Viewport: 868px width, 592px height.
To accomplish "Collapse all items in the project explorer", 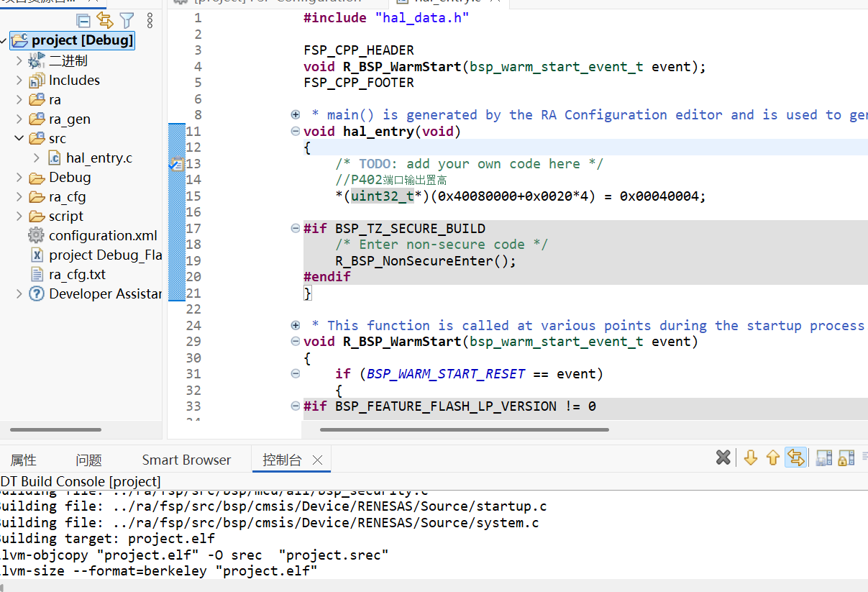I will [83, 20].
